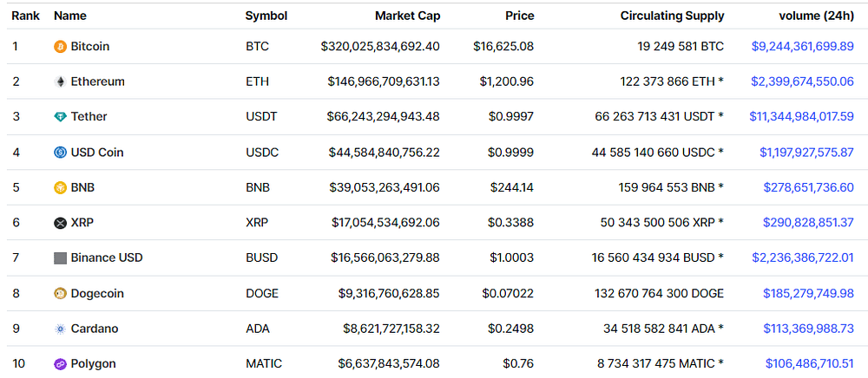The height and width of the screenshot is (378, 868).
Task: Open Dogecoin's volume link $185,279,749.98
Action: (808, 293)
